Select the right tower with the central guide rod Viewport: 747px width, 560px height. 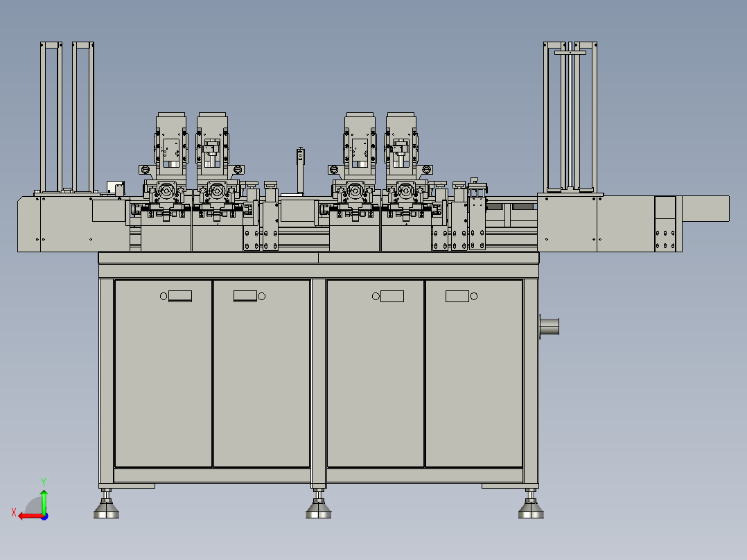coord(570,117)
